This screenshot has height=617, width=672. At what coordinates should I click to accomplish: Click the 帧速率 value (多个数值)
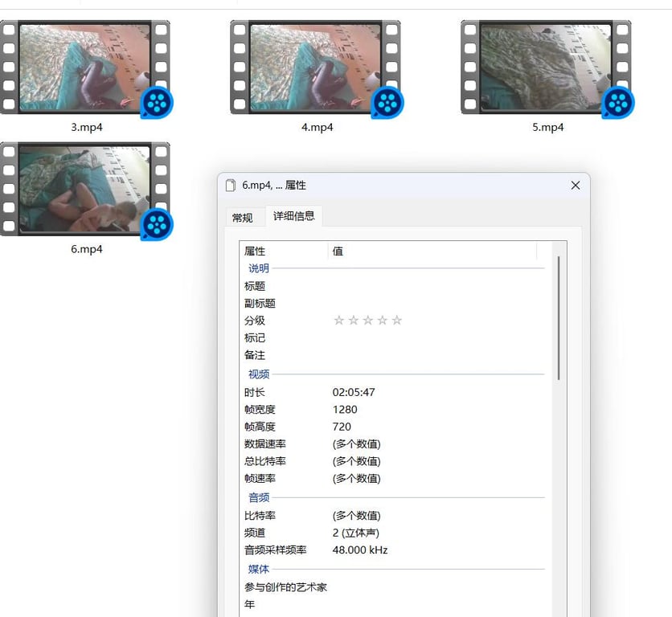coord(357,478)
